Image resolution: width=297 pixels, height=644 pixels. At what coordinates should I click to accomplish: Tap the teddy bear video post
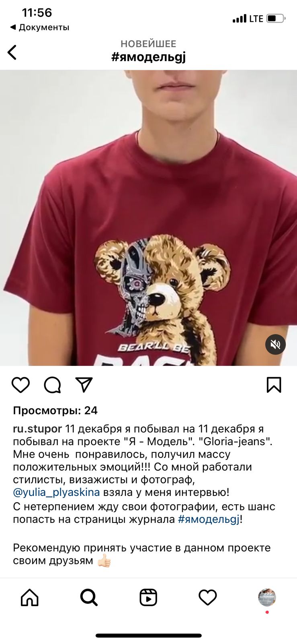(148, 218)
